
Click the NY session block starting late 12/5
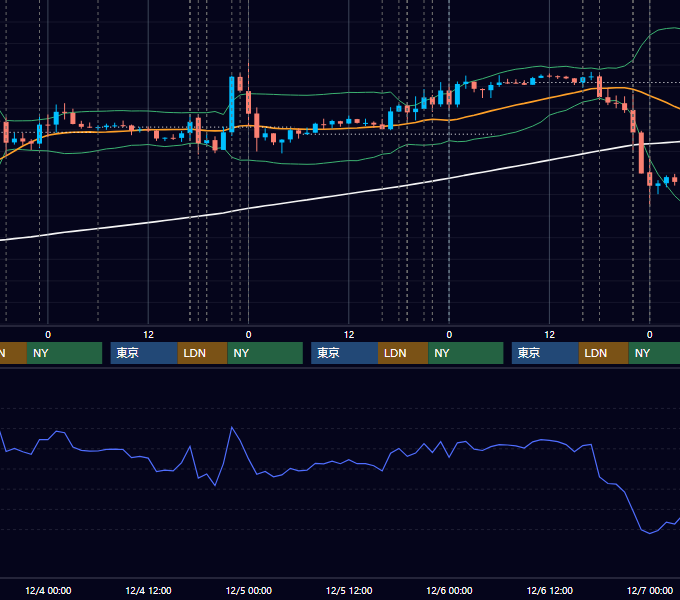(x=466, y=353)
